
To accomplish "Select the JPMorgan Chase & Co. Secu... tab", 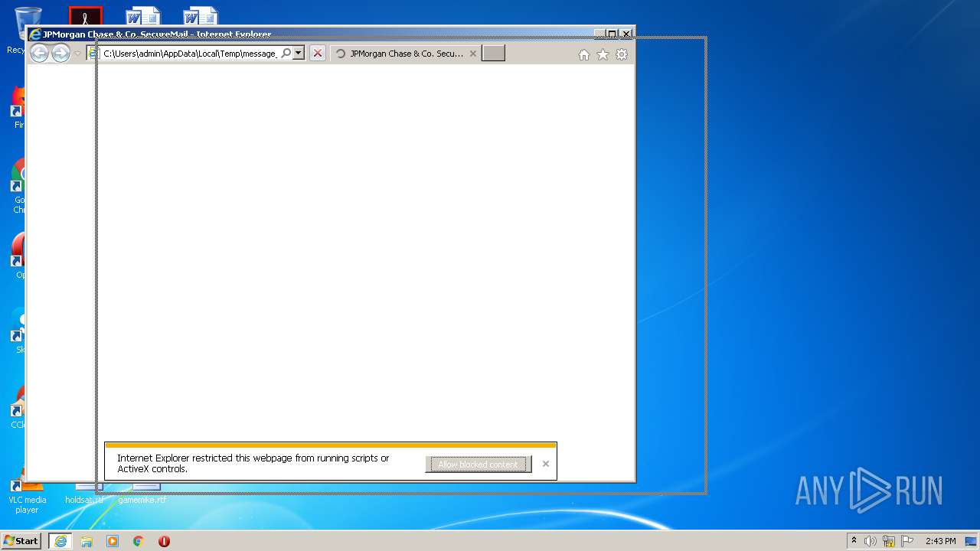I will click(406, 54).
